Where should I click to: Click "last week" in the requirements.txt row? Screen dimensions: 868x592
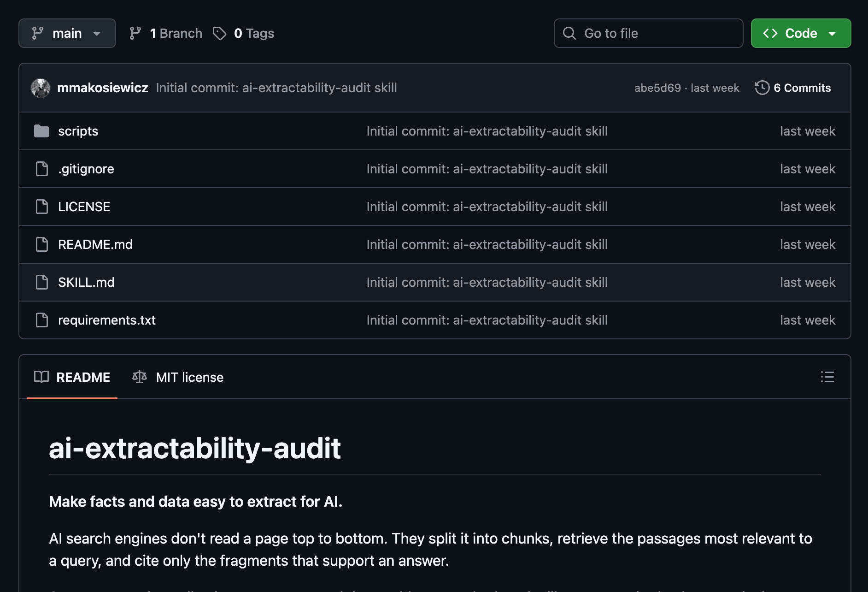pos(808,320)
